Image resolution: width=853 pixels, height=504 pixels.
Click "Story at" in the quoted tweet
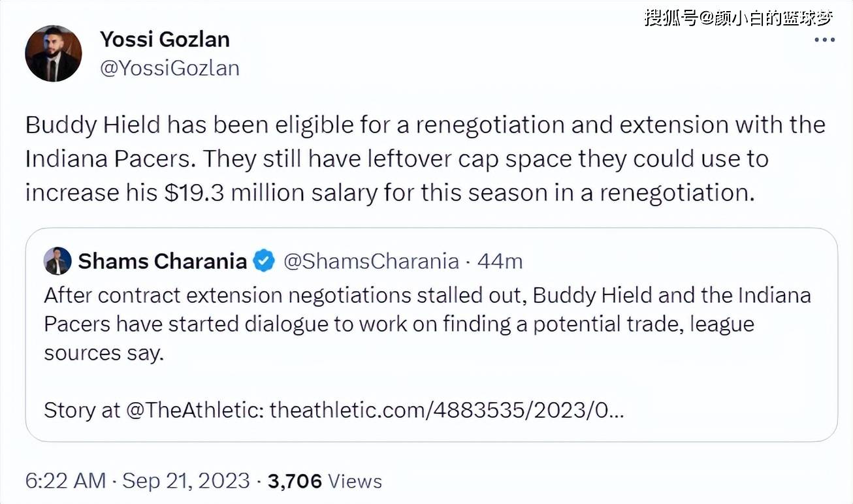(x=82, y=410)
